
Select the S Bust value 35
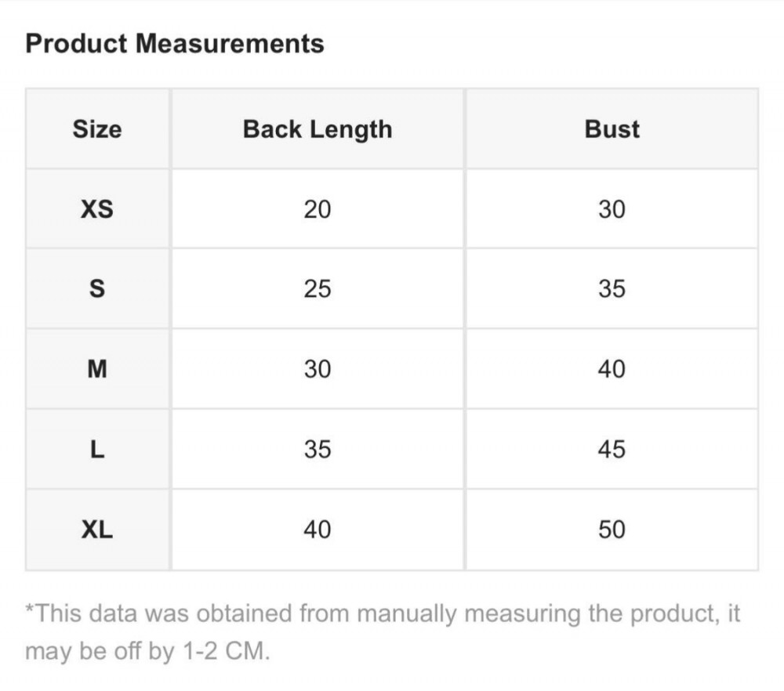tap(612, 289)
